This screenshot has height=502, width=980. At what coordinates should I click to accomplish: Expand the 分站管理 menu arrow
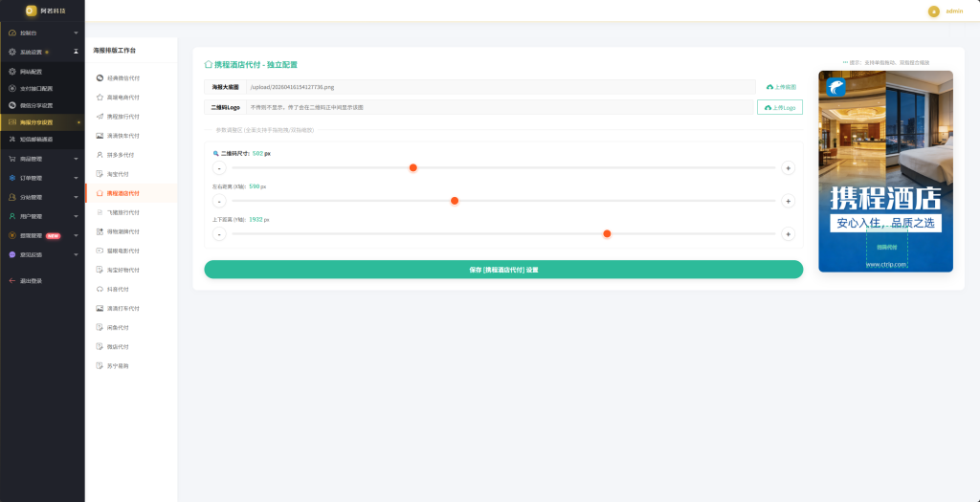click(76, 197)
